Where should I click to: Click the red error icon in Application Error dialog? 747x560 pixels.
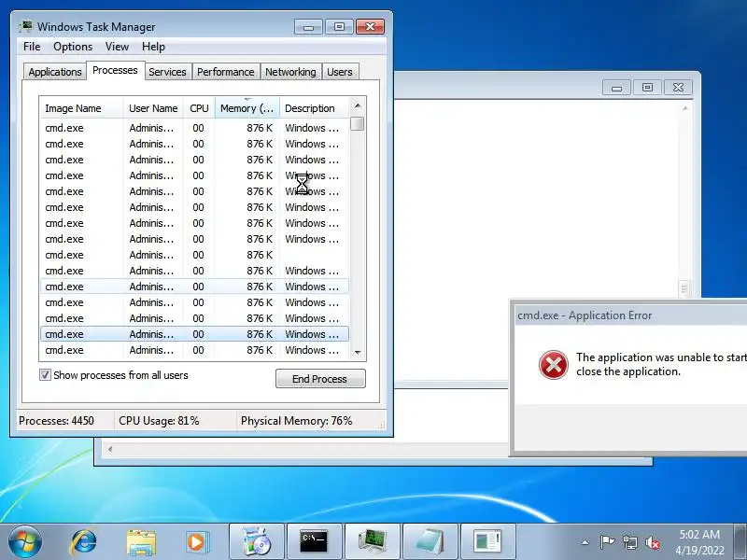coord(553,365)
